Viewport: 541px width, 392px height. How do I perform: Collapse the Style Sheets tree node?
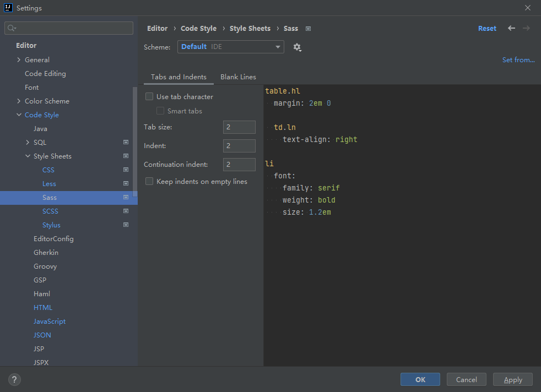click(28, 156)
